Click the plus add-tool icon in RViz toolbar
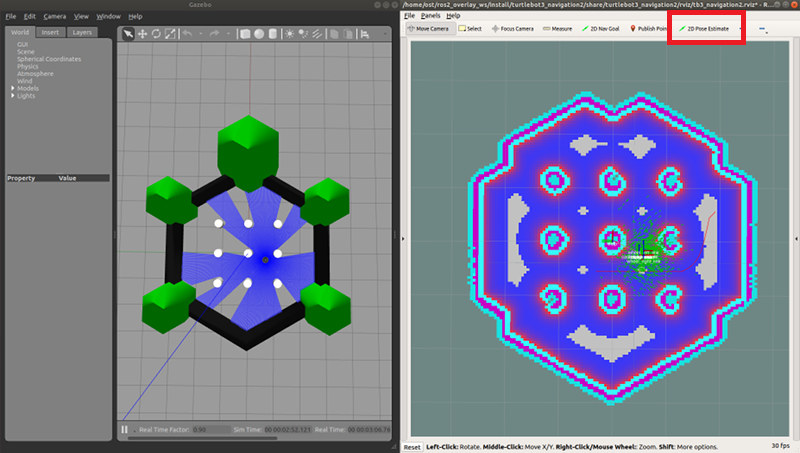The width and height of the screenshot is (800, 453). click(x=741, y=29)
